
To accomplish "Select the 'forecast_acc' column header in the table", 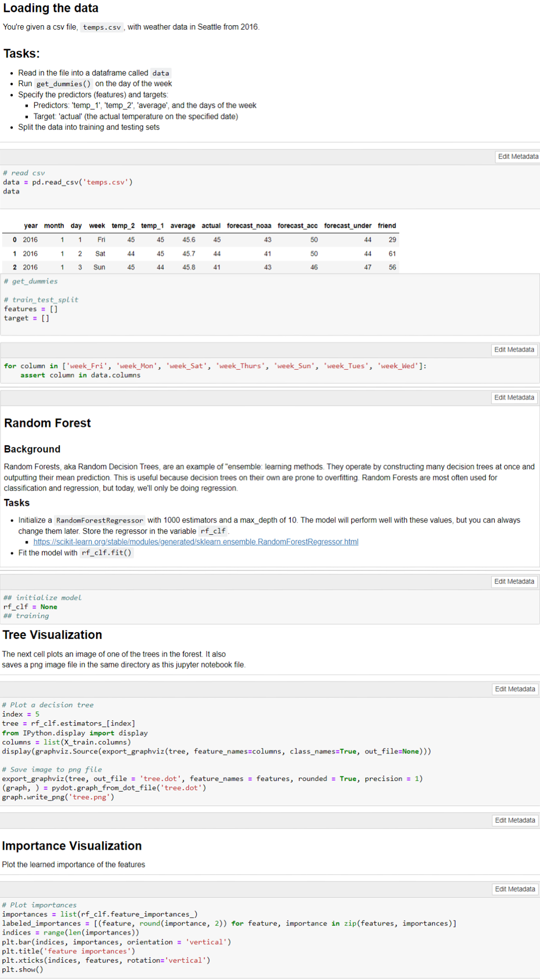I will (x=297, y=226).
